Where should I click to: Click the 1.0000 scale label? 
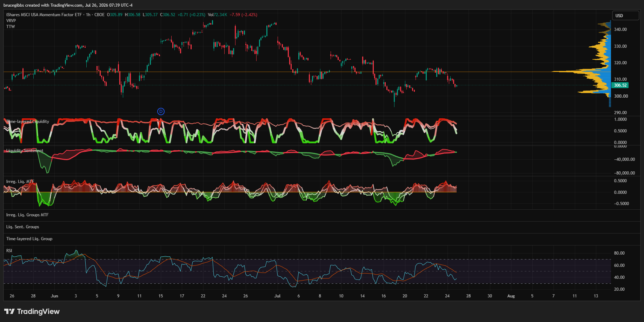pyautogui.click(x=620, y=119)
